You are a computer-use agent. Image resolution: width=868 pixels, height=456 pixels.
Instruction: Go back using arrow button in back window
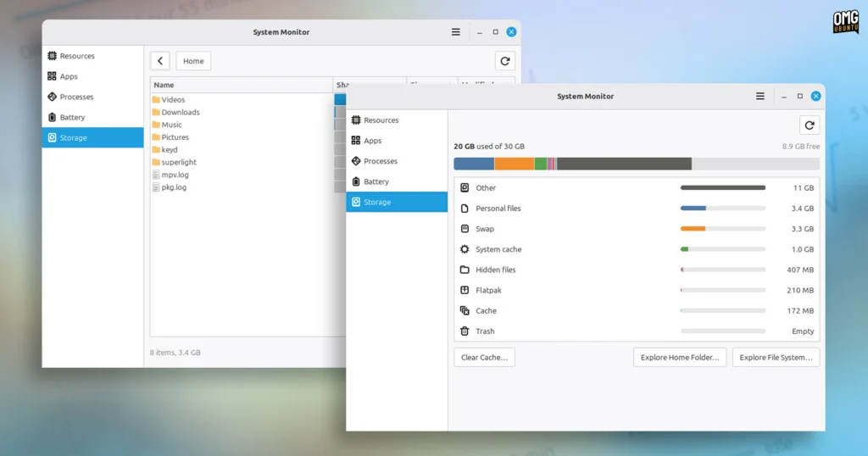point(160,61)
